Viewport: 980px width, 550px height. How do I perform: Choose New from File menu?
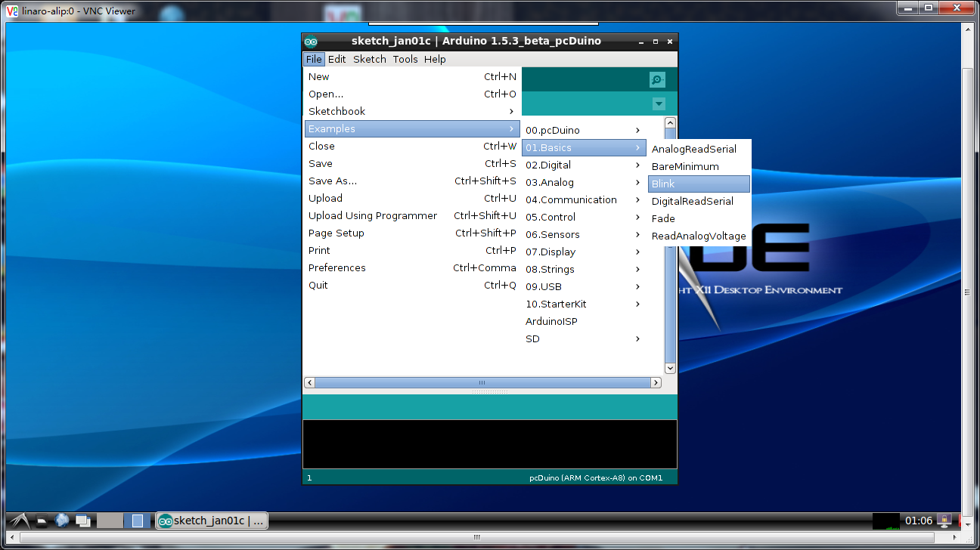pyautogui.click(x=413, y=76)
